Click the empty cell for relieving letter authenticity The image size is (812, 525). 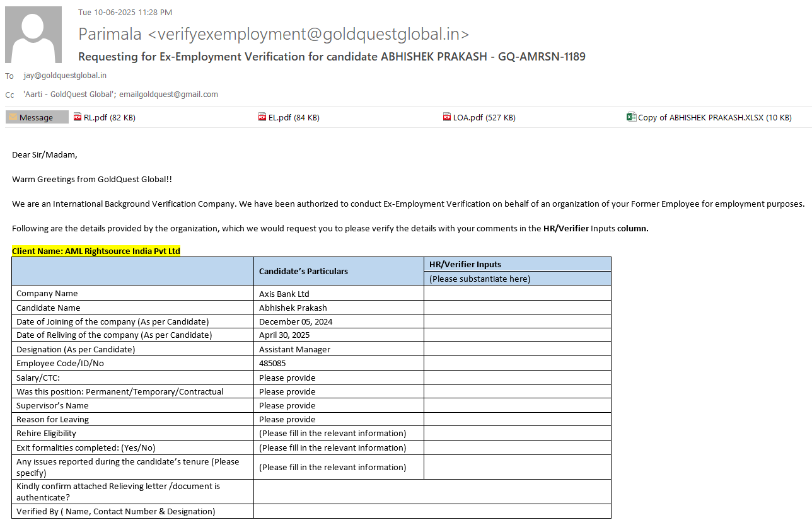point(432,492)
